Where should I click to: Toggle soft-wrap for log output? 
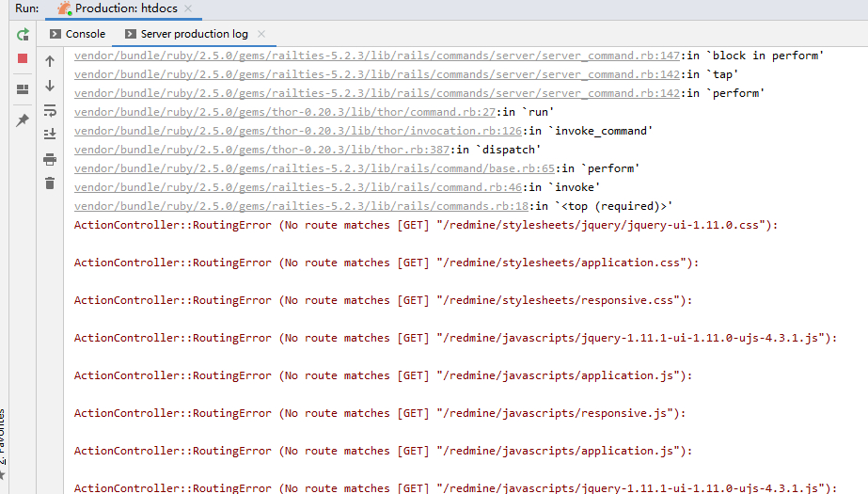click(50, 110)
